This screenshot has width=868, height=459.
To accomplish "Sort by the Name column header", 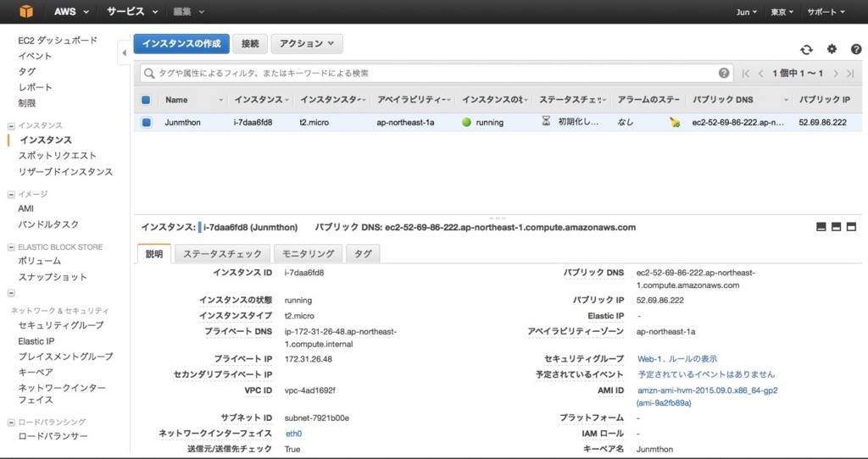I will [x=176, y=100].
